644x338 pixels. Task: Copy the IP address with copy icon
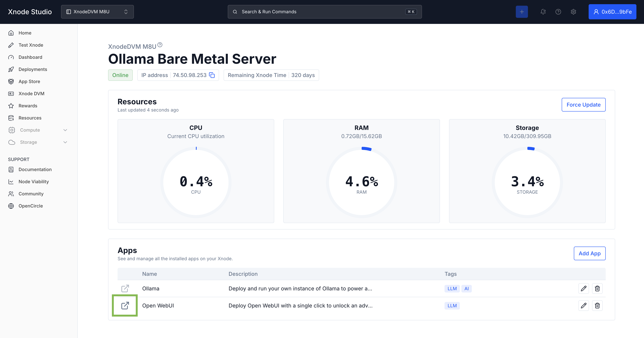(x=212, y=75)
